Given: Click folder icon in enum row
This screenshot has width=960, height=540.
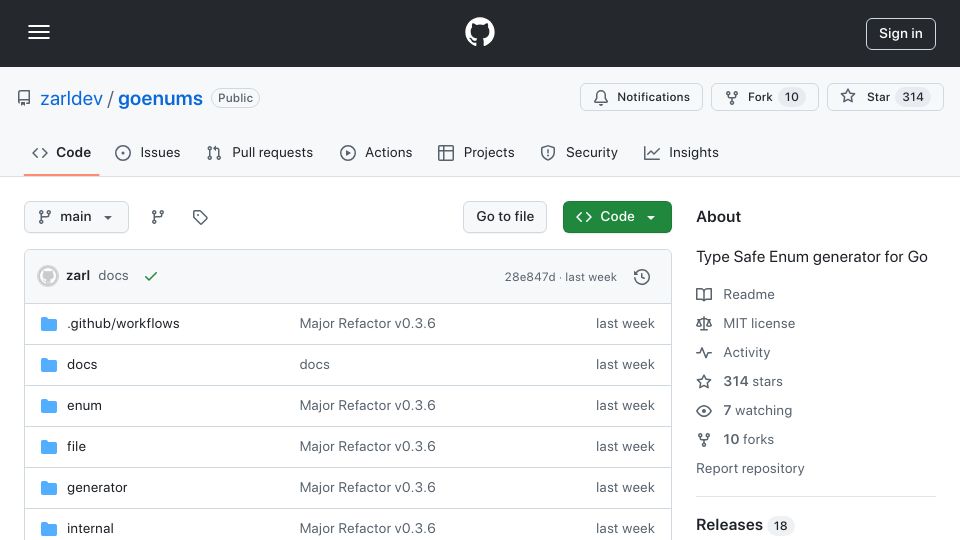Looking at the screenshot, I should click(48, 406).
